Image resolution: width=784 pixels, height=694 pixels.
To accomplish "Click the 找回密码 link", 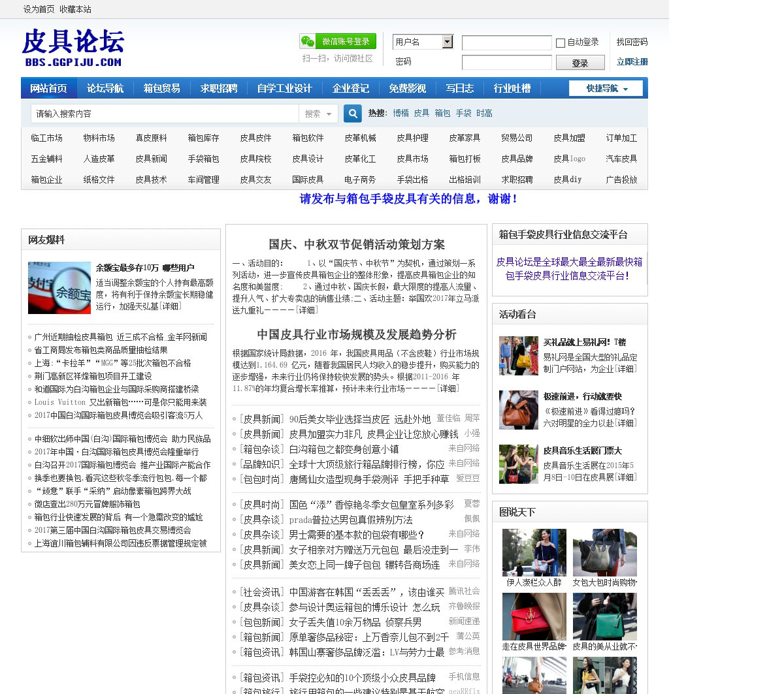I will (x=632, y=42).
